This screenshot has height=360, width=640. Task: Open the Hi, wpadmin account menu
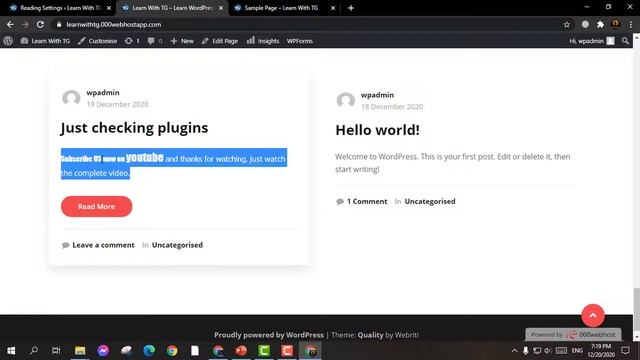tap(592, 41)
